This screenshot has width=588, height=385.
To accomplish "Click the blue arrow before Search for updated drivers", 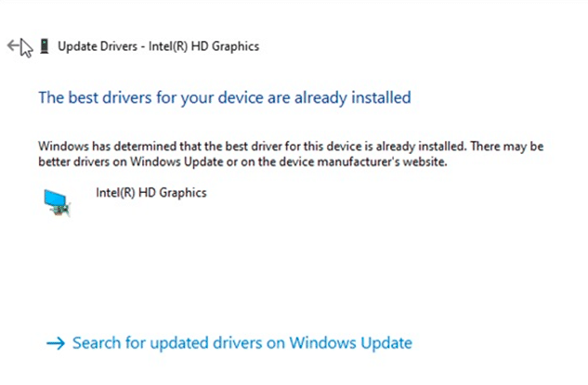I will coord(56,343).
